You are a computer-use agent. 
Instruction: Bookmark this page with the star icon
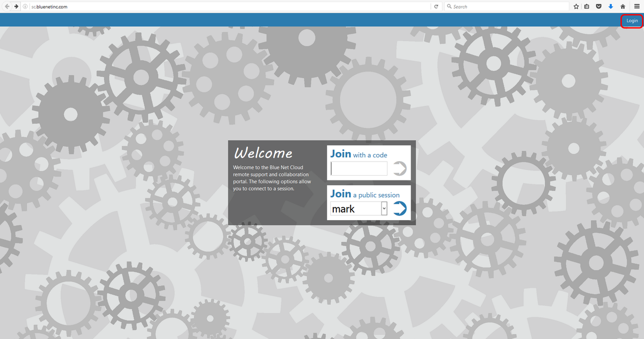pyautogui.click(x=576, y=6)
